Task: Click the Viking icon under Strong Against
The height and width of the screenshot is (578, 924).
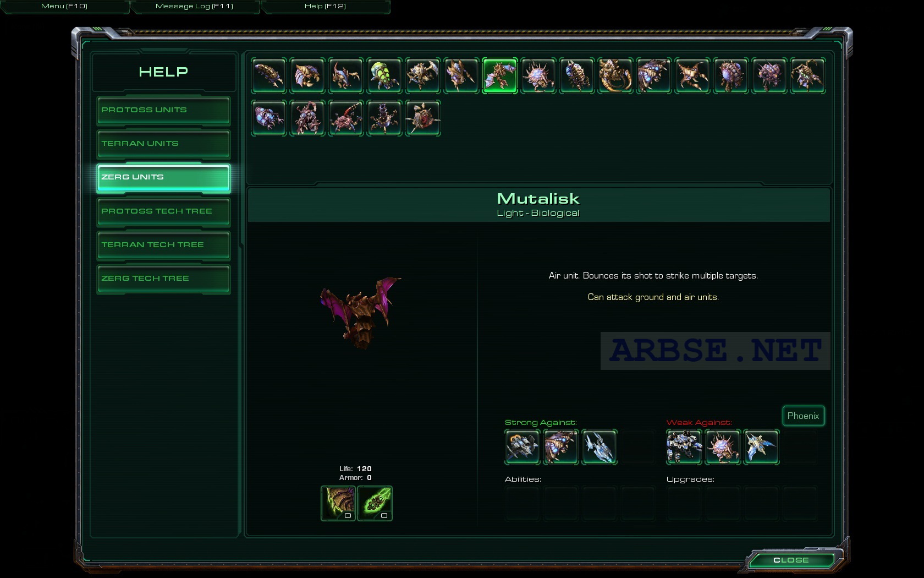Action: 522,447
